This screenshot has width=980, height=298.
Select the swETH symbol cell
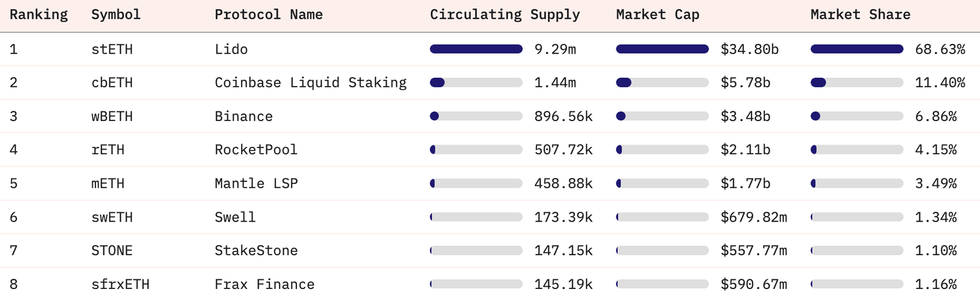coord(112,217)
